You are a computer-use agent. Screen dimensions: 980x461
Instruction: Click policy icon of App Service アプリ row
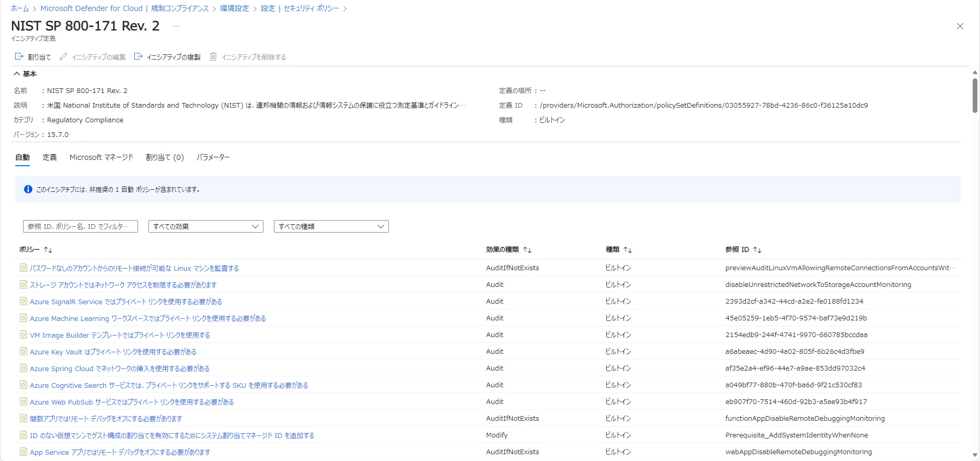24,452
